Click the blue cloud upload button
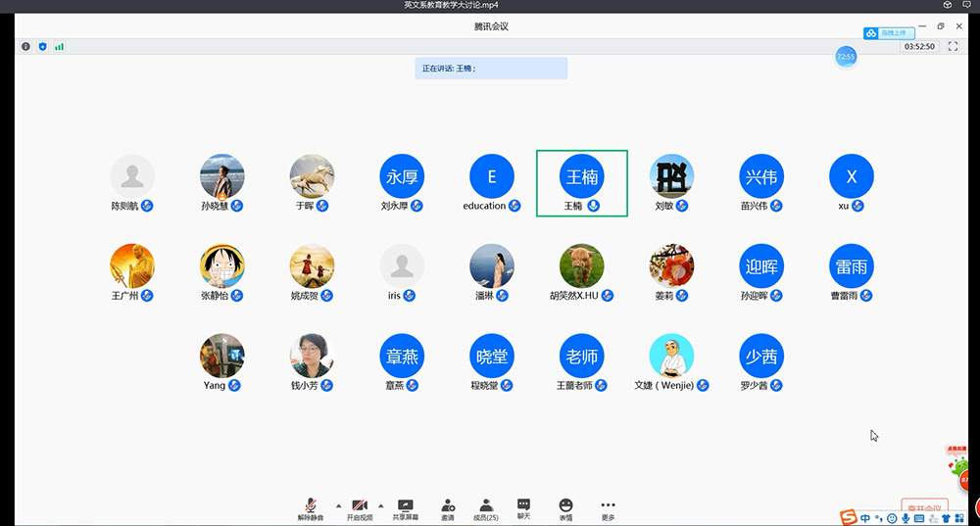The width and height of the screenshot is (980, 526). pyautogui.click(x=889, y=33)
